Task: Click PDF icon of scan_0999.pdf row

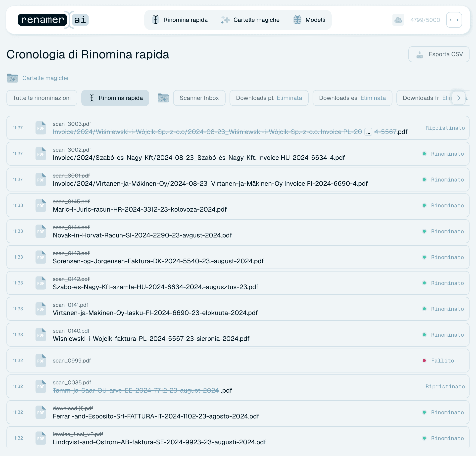Action: pos(41,361)
